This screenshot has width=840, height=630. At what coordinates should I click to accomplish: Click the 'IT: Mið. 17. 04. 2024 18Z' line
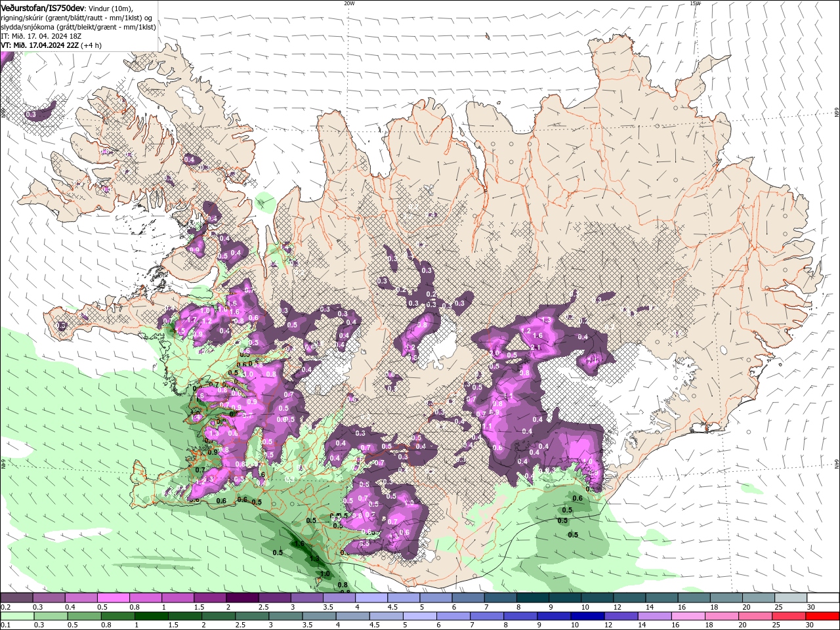tap(43, 36)
